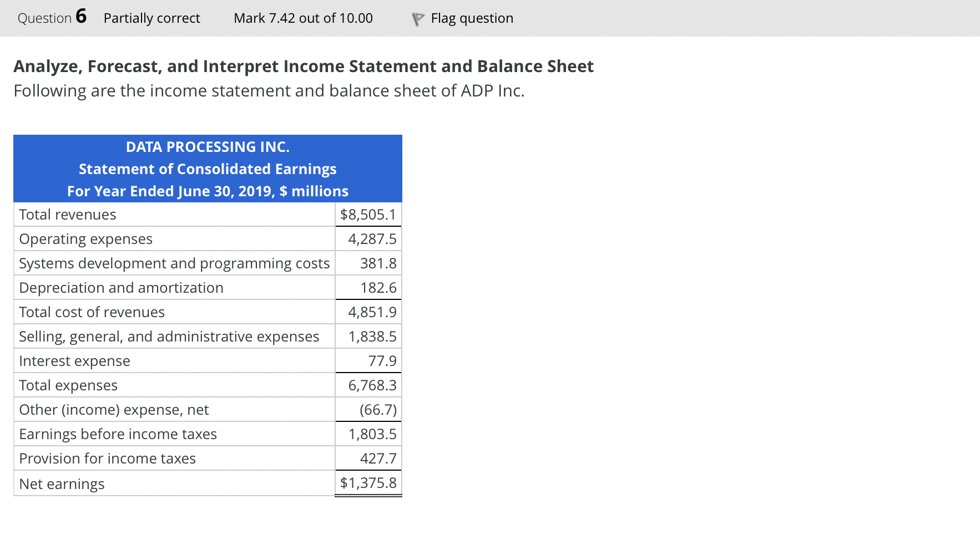Viewport: 980px width, 540px height.
Task: Click the DATA PROCESSING INC. table title
Action: (208, 146)
